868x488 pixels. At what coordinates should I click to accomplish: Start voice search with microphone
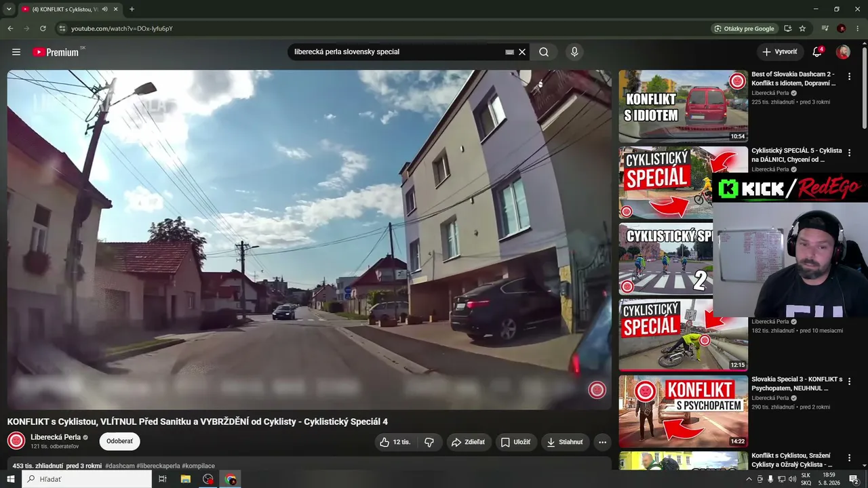pyautogui.click(x=574, y=52)
